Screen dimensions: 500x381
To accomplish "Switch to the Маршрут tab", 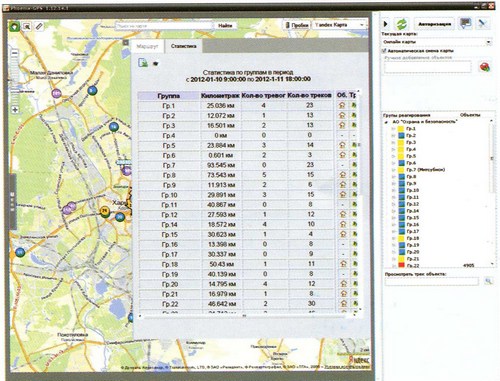I will [147, 47].
